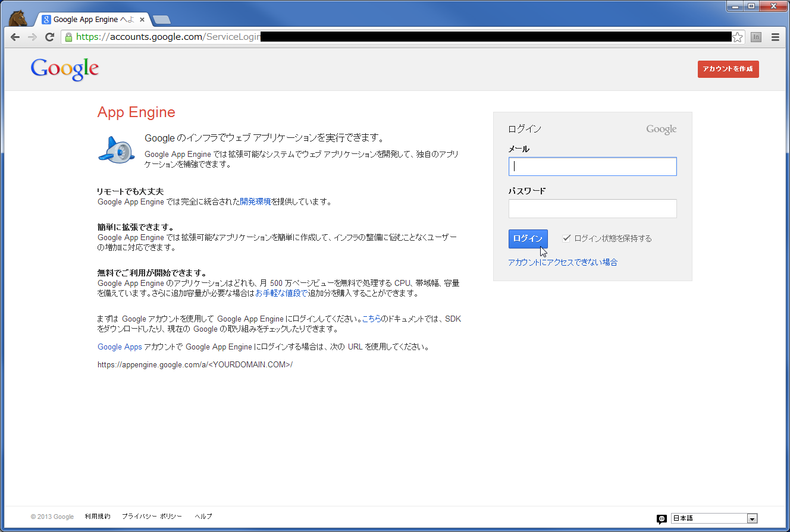The width and height of the screenshot is (790, 532).
Task: Focus the メール input field
Action: (592, 166)
